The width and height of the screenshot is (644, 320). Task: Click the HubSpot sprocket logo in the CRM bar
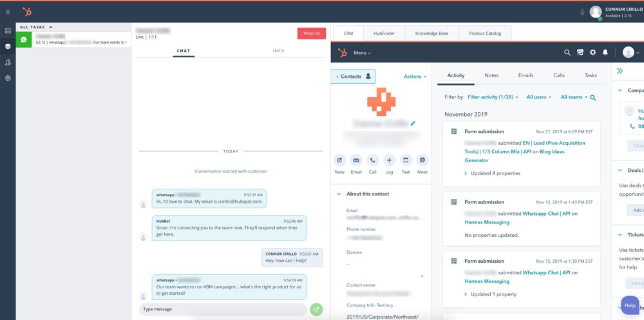click(x=342, y=53)
